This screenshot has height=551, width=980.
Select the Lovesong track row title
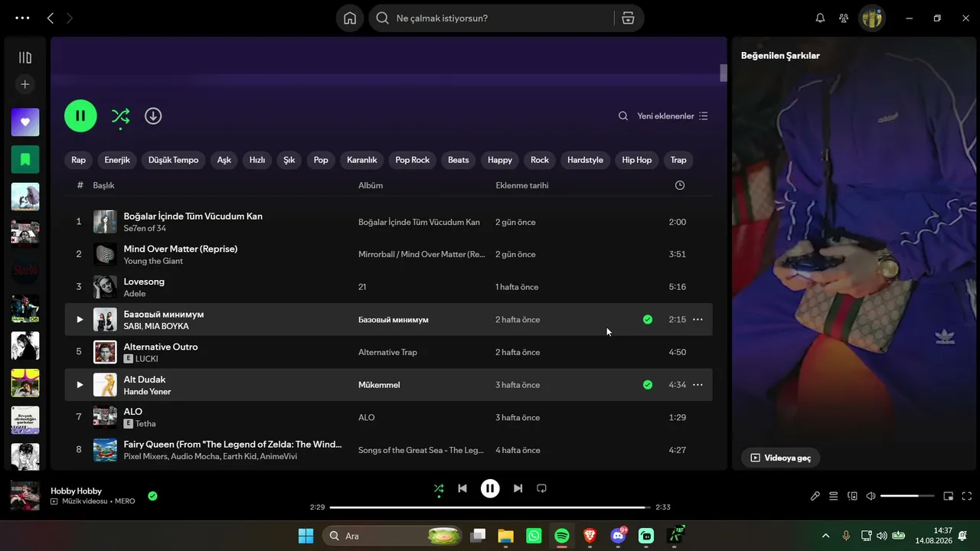pyautogui.click(x=144, y=282)
